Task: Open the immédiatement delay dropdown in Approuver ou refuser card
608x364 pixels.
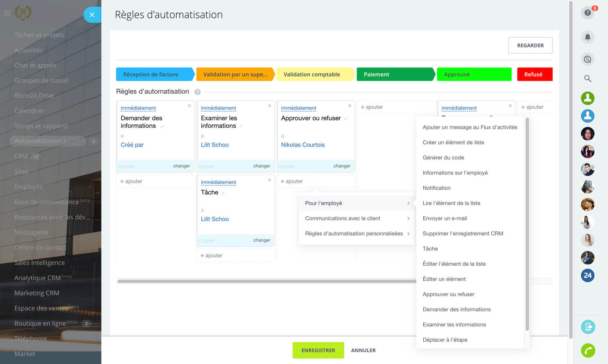Action: coord(298,108)
